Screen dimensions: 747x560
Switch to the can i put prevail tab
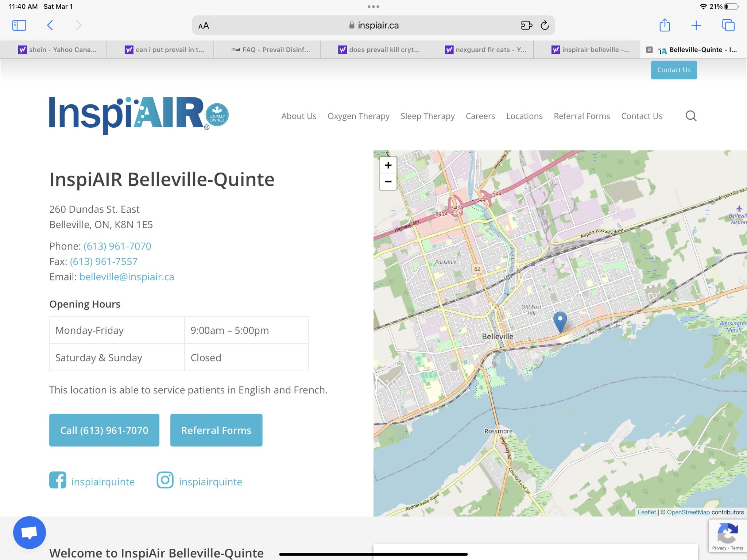click(160, 50)
